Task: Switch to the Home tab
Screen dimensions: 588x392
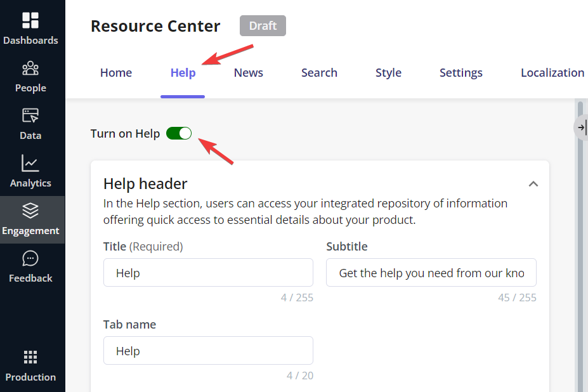Action: pyautogui.click(x=116, y=73)
